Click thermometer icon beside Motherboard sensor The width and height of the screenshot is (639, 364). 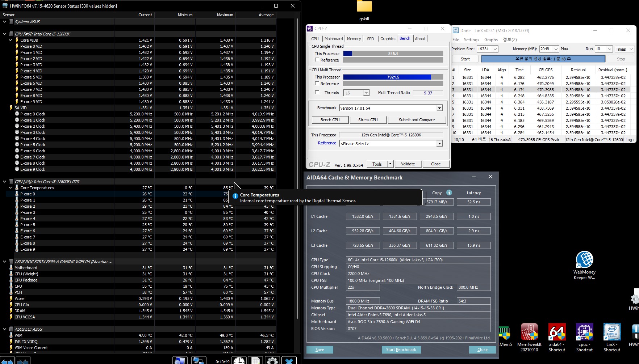click(x=11, y=268)
